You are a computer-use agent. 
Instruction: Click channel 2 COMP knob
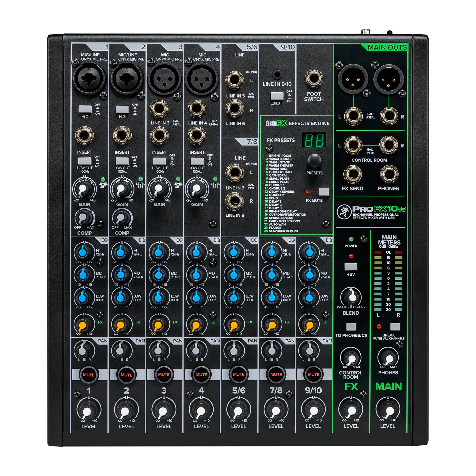(x=121, y=218)
